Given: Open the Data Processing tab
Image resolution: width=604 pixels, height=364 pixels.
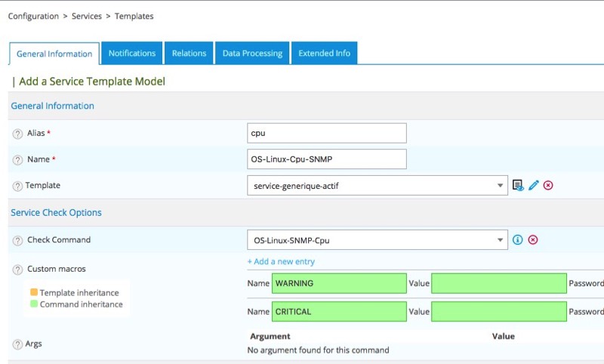Looking at the screenshot, I should (x=252, y=54).
